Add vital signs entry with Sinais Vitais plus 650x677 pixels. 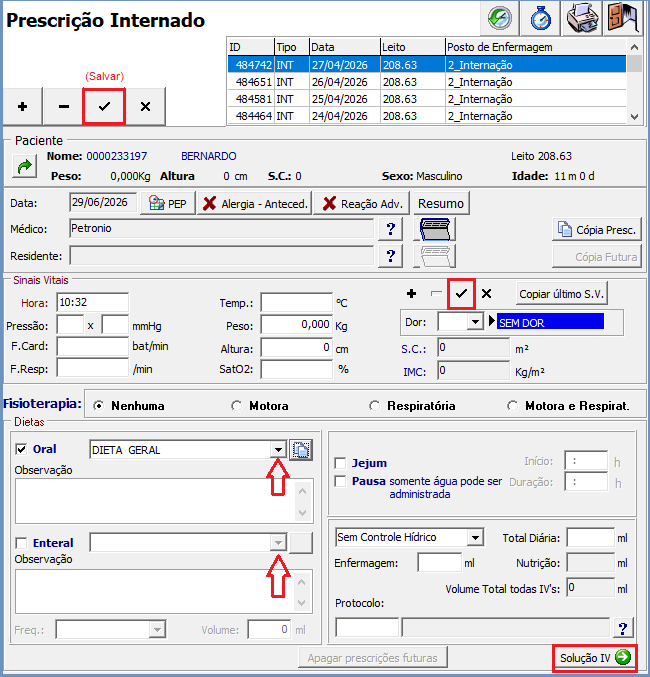pos(411,294)
